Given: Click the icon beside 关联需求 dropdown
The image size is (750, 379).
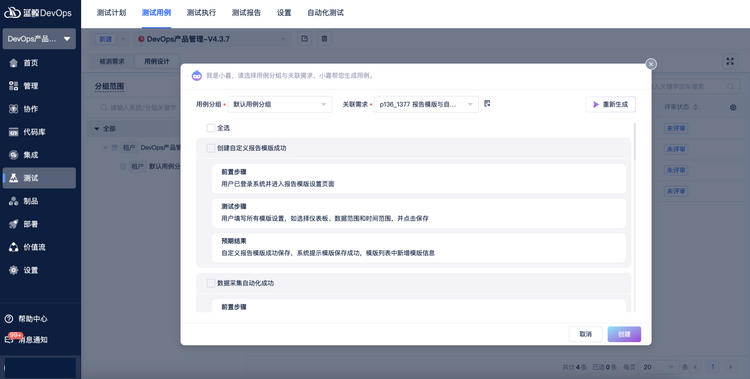Looking at the screenshot, I should point(487,103).
